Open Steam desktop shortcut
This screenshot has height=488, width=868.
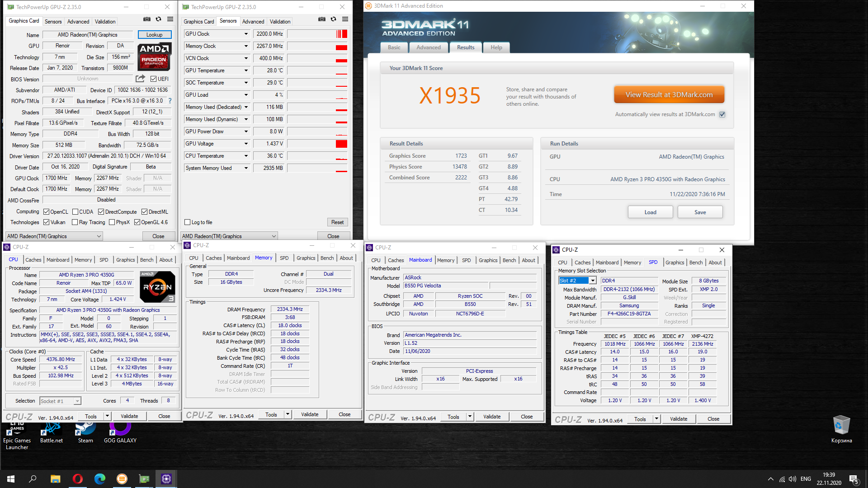tap(85, 433)
